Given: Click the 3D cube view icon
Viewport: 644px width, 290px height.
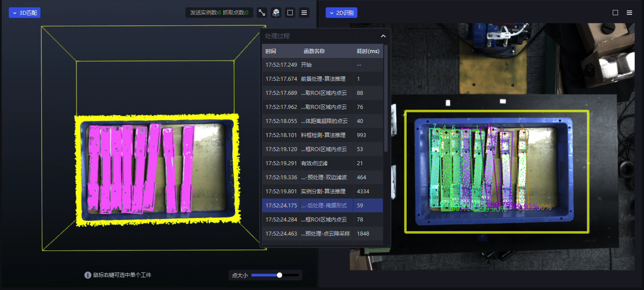Looking at the screenshot, I should 276,13.
